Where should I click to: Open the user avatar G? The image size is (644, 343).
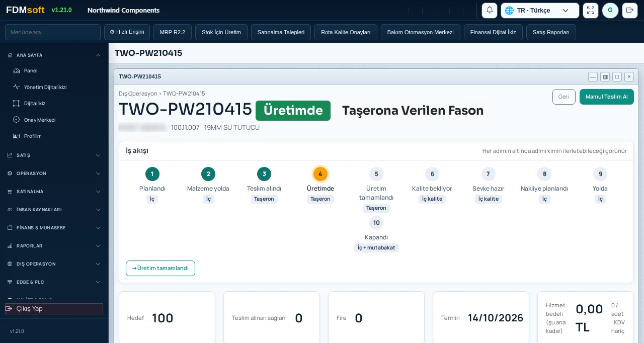pos(610,10)
